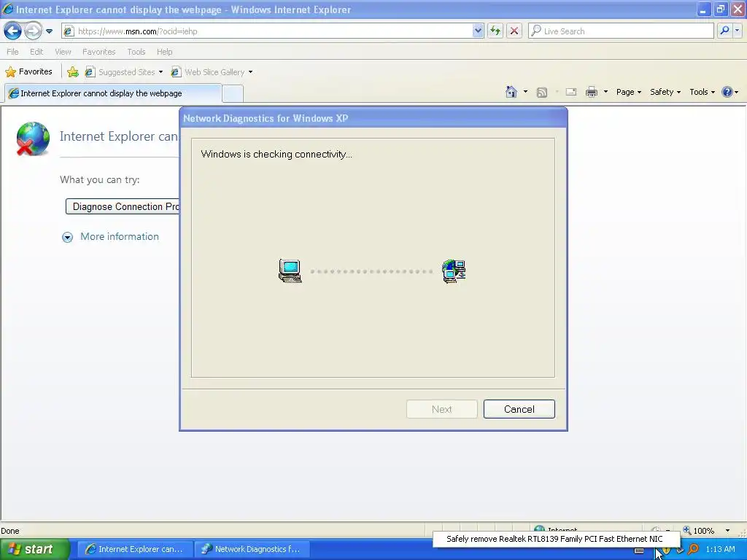
Task: Click the Windows start button
Action: pos(35,549)
